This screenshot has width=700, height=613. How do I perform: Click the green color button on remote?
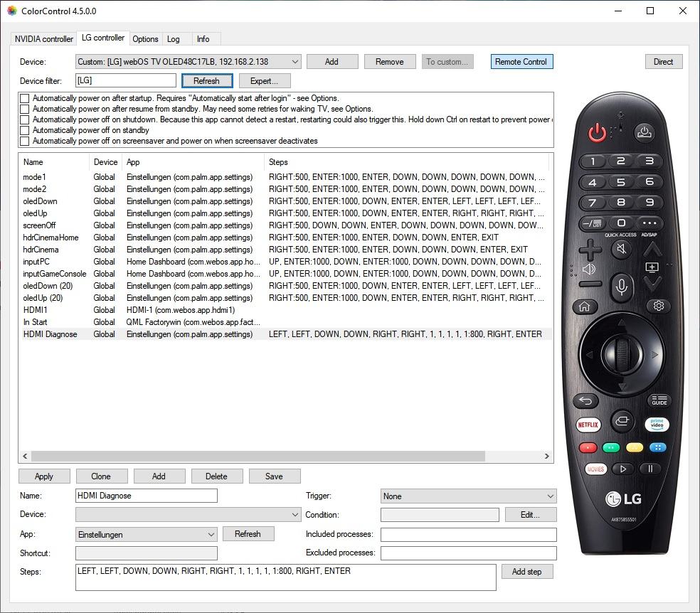pos(611,447)
